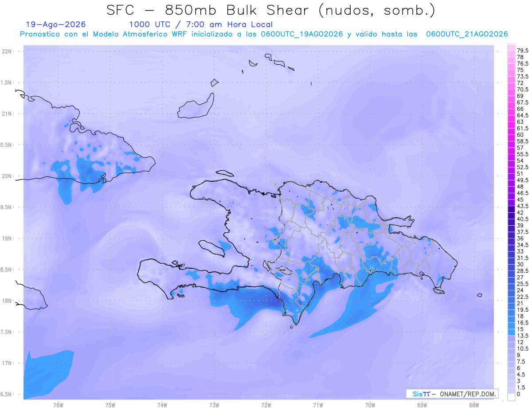Click the legend value 24
Viewport: 532px width, 411px height.
[x=520, y=290]
